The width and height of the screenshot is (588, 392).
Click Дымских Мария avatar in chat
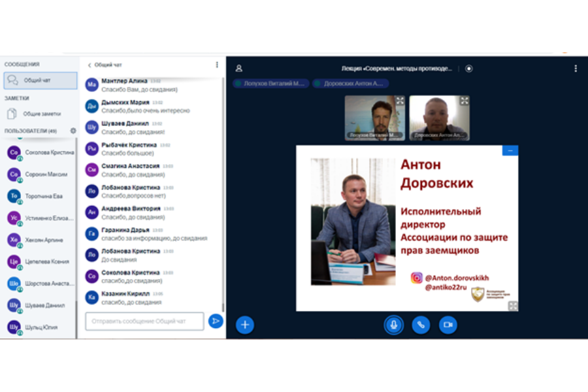tap(92, 106)
